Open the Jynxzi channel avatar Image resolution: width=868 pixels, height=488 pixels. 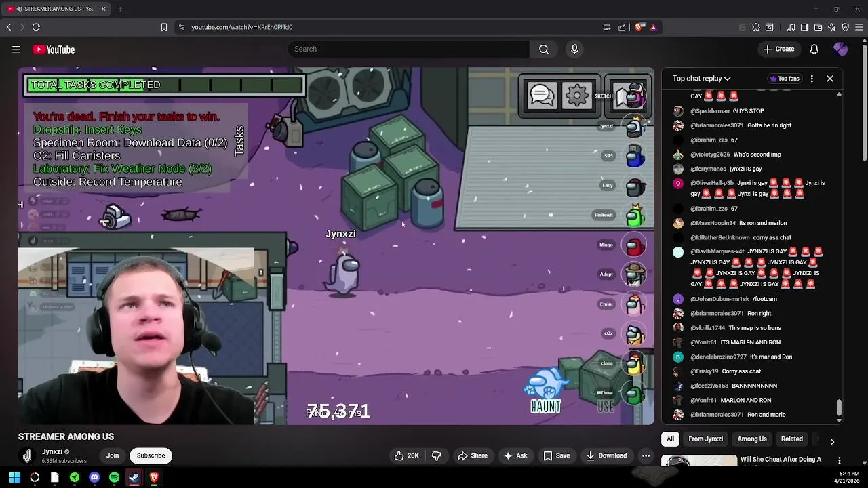click(x=27, y=455)
